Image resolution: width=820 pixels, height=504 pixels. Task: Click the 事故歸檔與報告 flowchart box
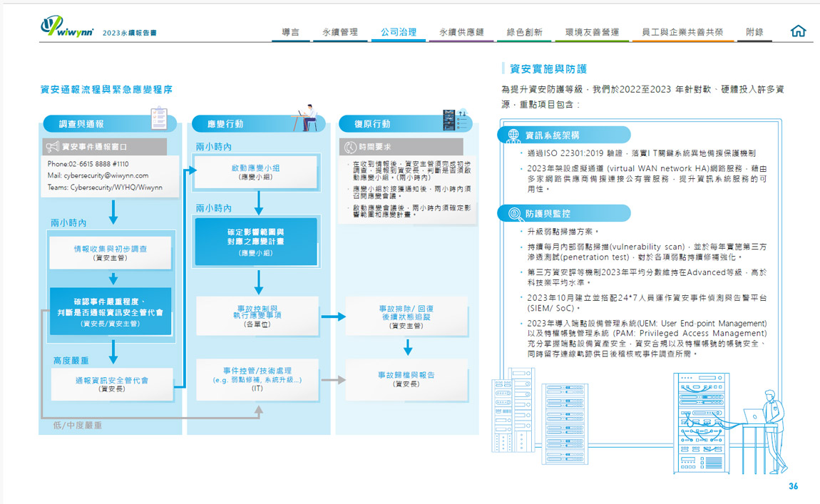tap(406, 379)
